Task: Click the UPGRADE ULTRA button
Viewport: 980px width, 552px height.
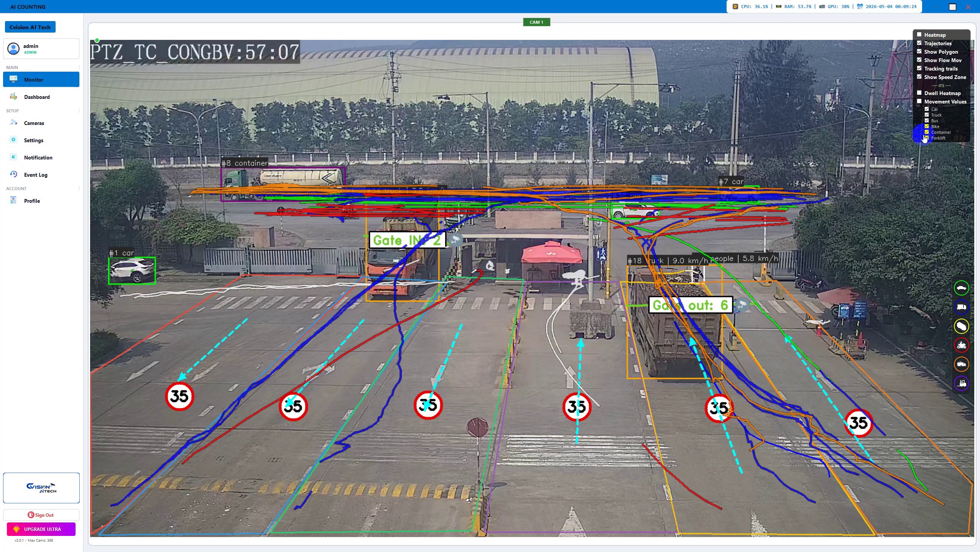Action: [41, 529]
